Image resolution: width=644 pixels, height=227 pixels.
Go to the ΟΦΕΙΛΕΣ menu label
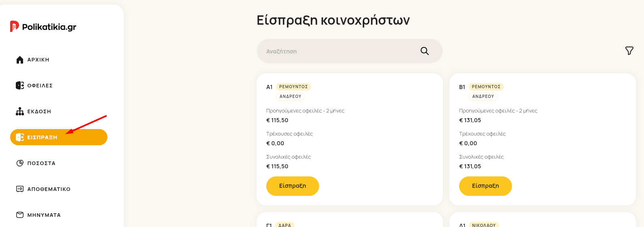pos(40,86)
